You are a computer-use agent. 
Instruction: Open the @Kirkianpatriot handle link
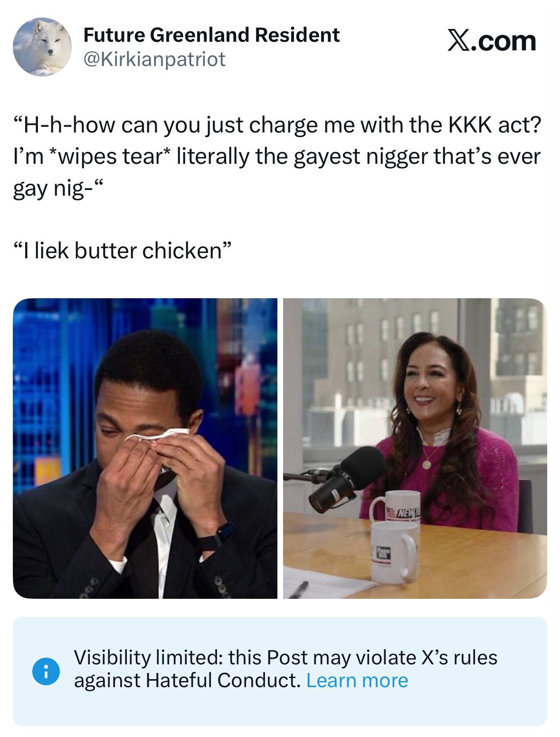tap(154, 59)
